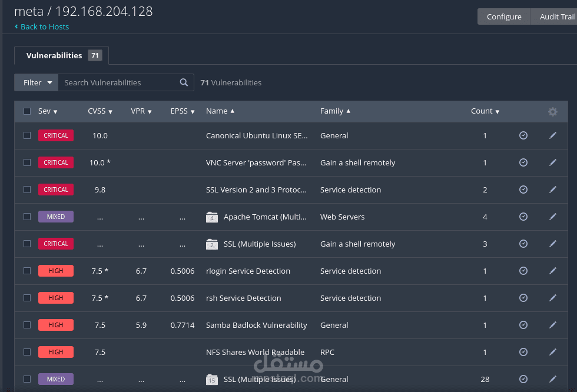577x392 pixels.
Task: Click edit pencil for VNC Server row
Action: click(x=553, y=162)
